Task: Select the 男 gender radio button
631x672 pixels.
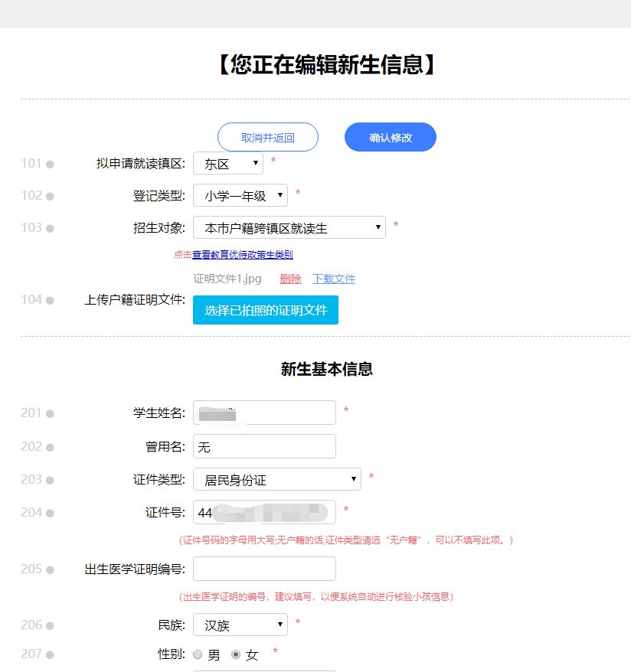Action: point(198,654)
